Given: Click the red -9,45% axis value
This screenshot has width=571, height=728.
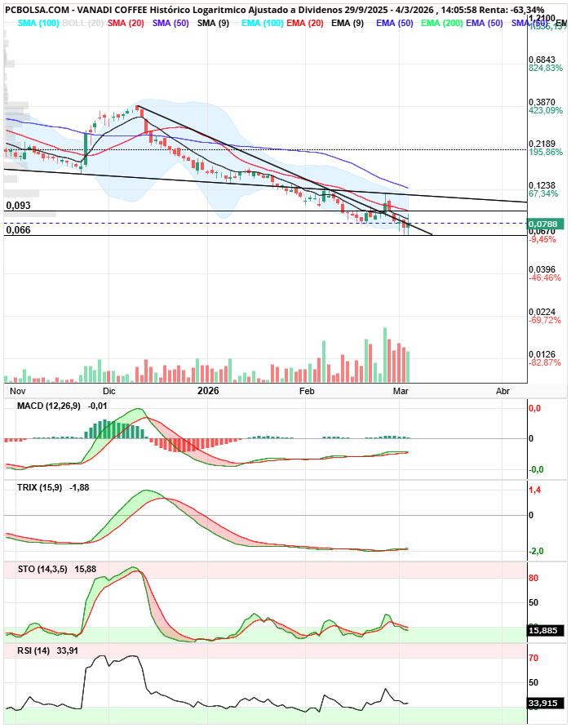Looking at the screenshot, I should point(542,240).
